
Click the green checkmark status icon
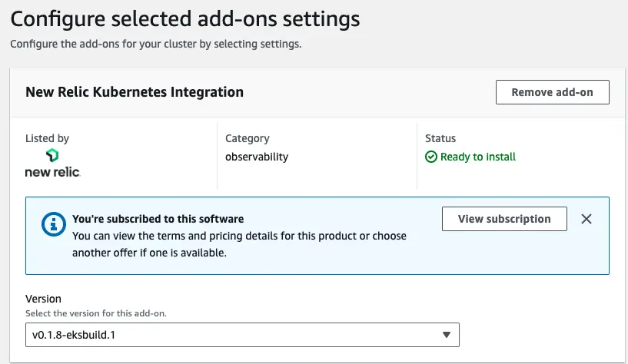tap(431, 157)
